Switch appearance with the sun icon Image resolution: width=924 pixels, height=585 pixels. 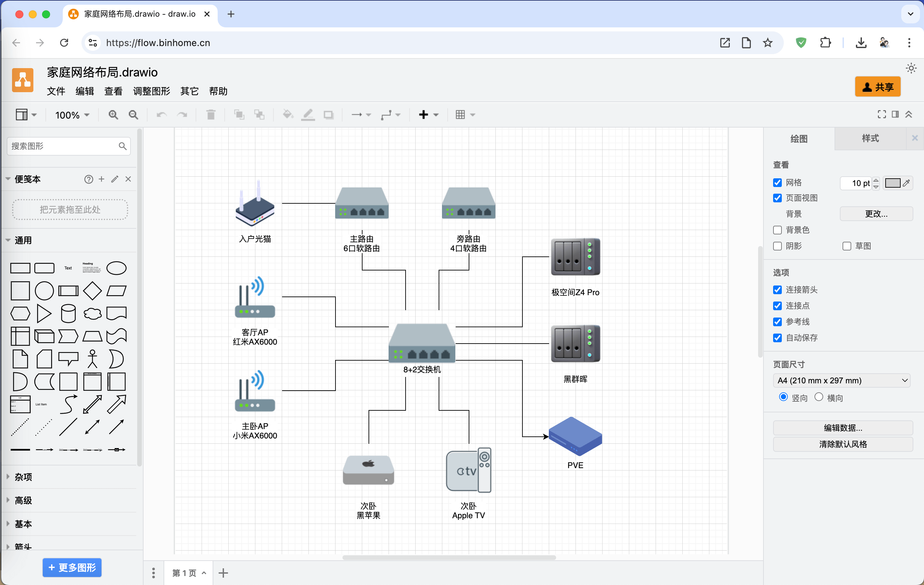click(911, 69)
